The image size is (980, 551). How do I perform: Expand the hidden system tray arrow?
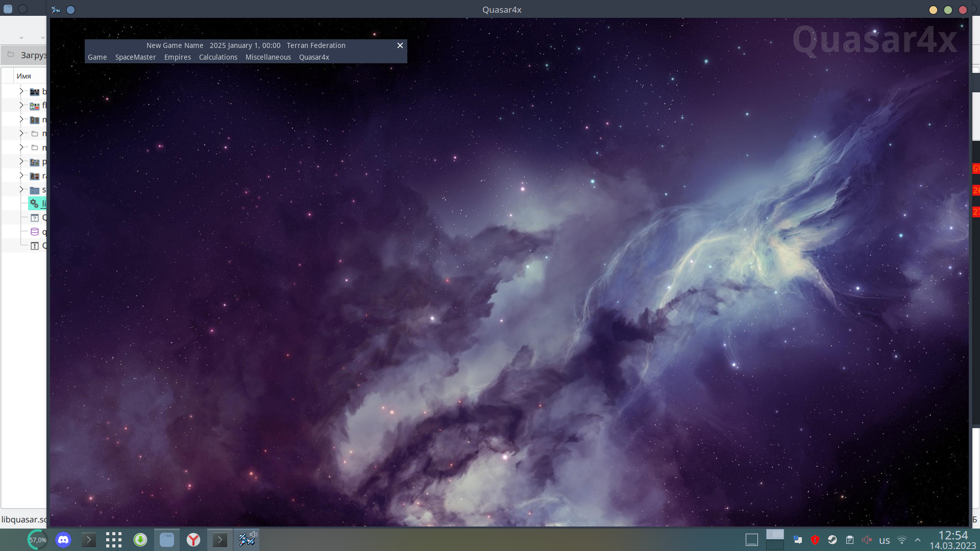pos(918,540)
